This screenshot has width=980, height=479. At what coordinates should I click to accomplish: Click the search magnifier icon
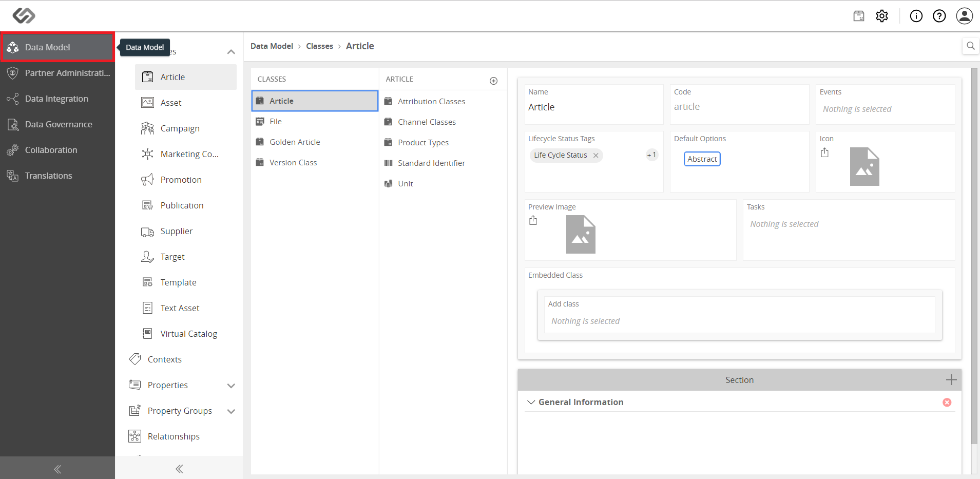(x=971, y=46)
